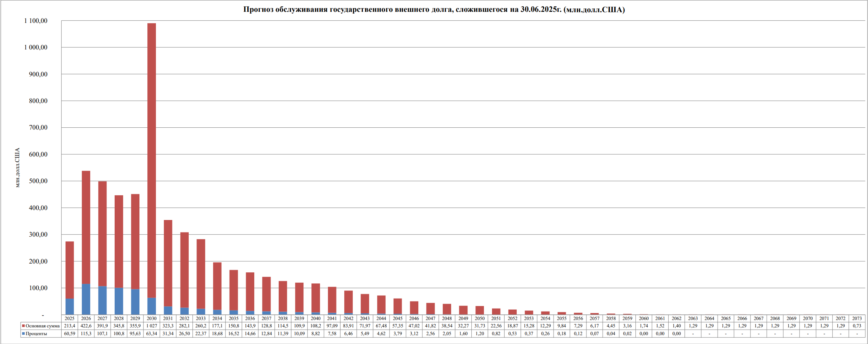Click the tallest red bar for 2030

tap(151, 159)
